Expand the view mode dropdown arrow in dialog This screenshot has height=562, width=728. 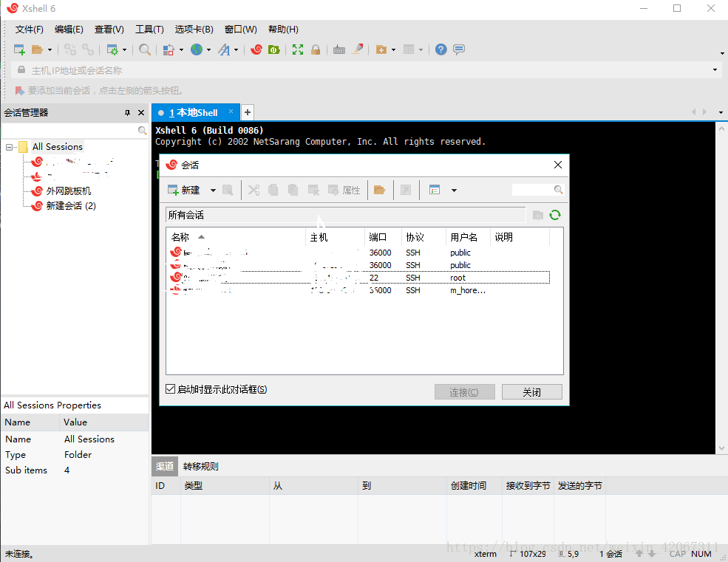click(454, 191)
